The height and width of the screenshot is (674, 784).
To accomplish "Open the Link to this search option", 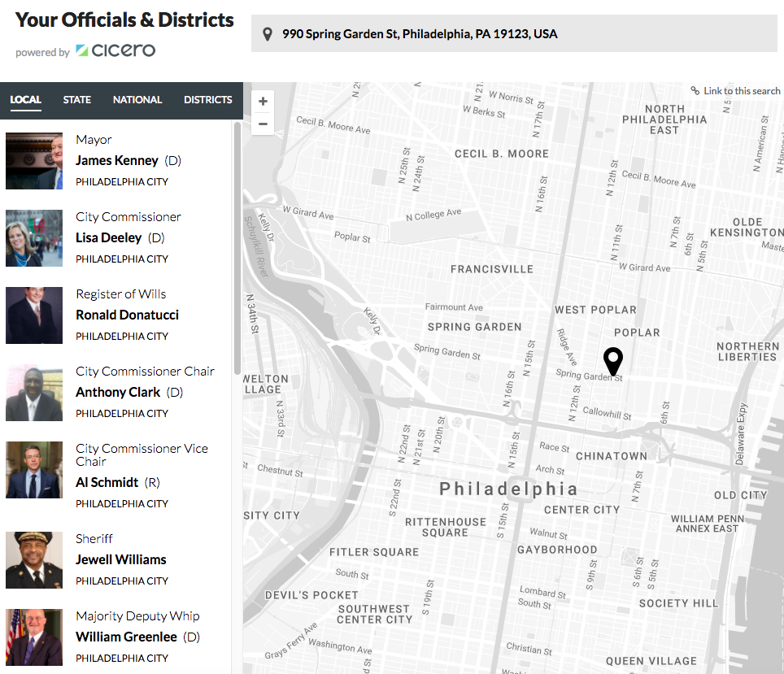I will [x=741, y=90].
